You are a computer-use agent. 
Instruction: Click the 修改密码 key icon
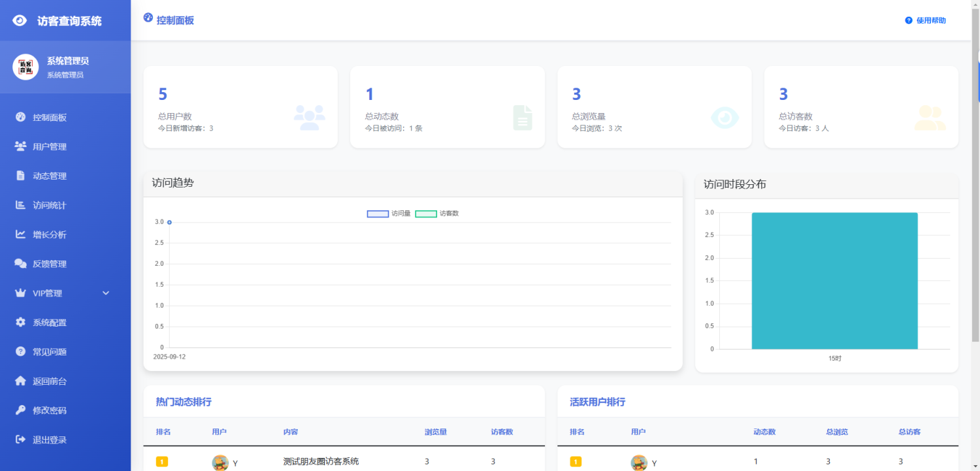[20, 410]
